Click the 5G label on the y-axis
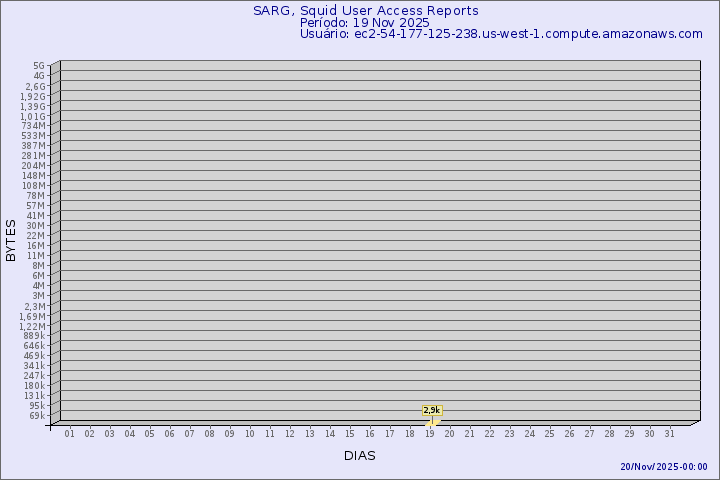The image size is (720, 480). point(38,66)
